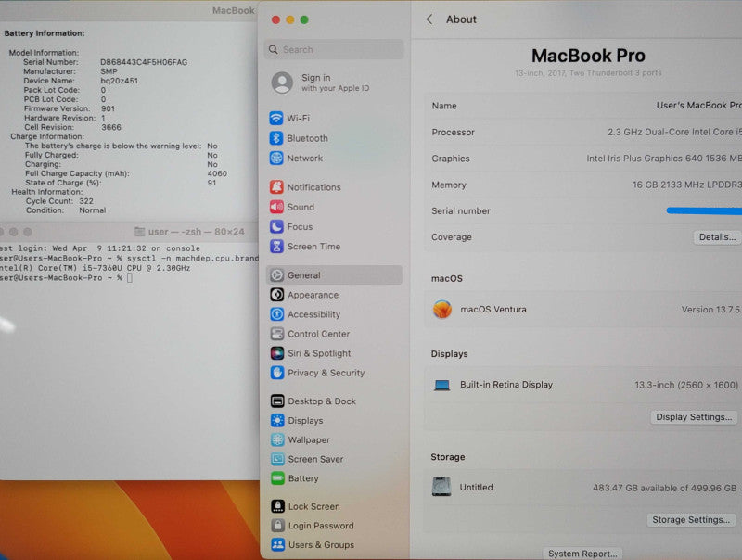The image size is (742, 560).
Task: Open Accessibility icon in sidebar
Action: [277, 314]
